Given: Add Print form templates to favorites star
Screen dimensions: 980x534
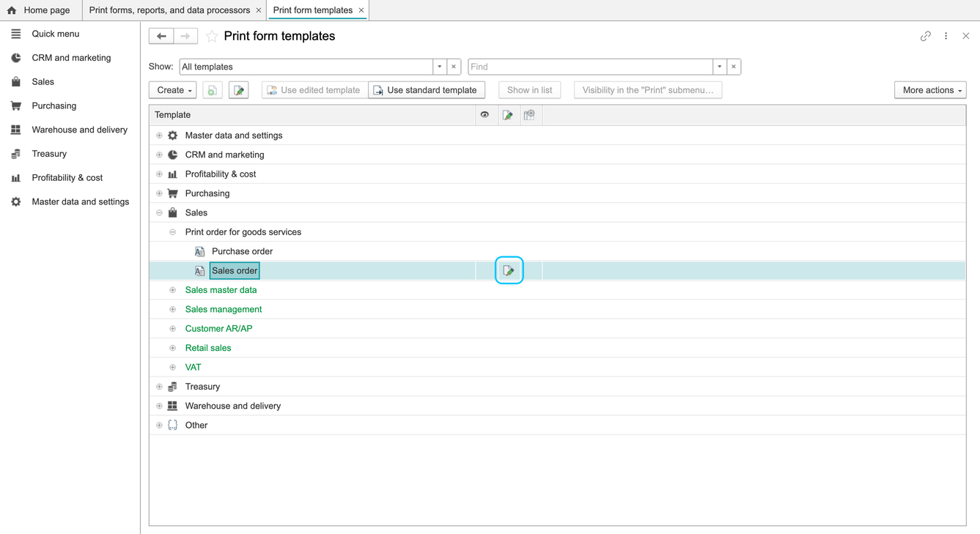Looking at the screenshot, I should (x=212, y=36).
